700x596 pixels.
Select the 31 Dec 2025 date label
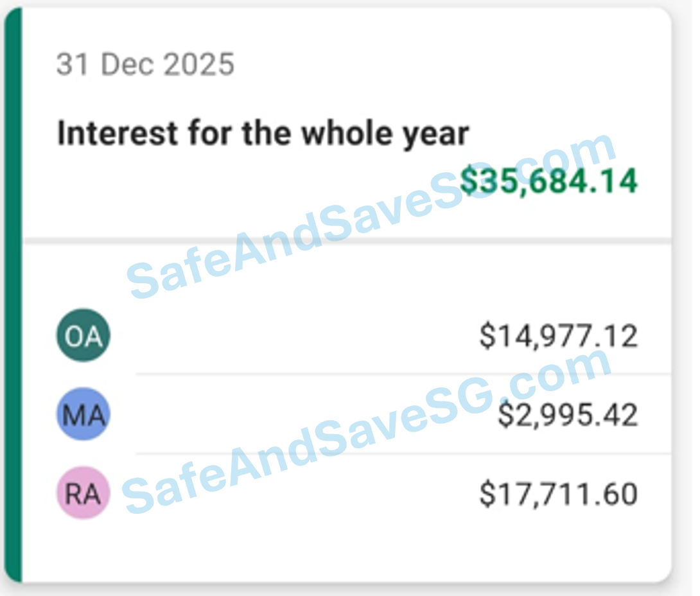tap(146, 64)
